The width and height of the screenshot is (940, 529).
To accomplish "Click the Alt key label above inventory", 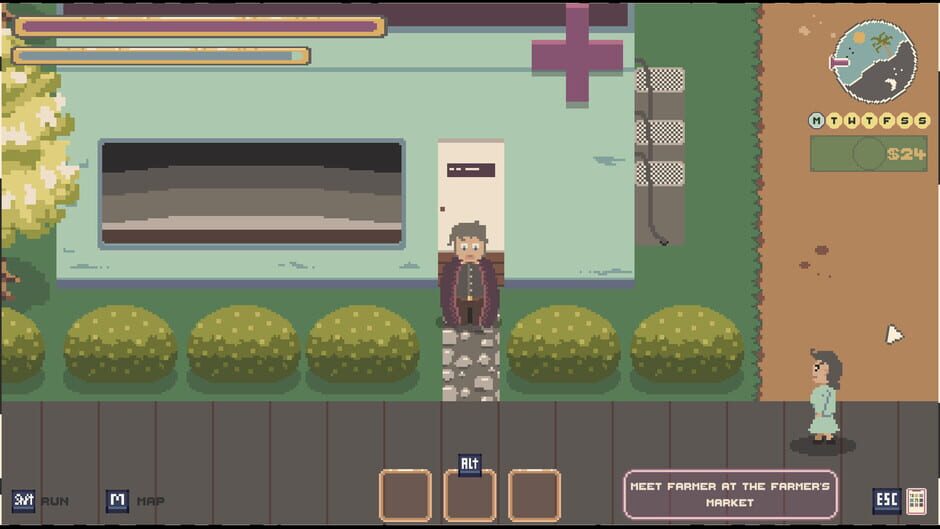I will (469, 464).
